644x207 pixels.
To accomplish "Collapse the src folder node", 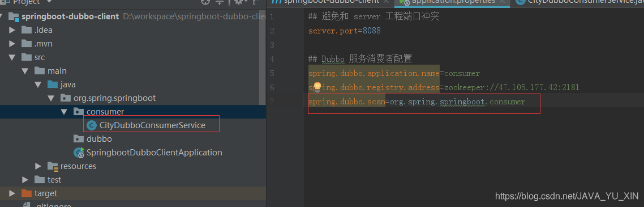I will coord(12,57).
